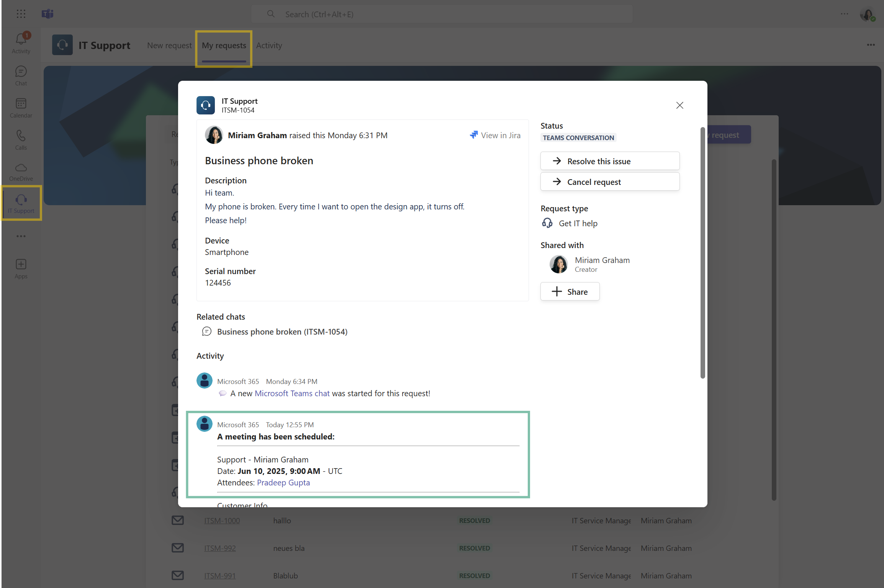Click the dialog's vertical scrollbar
Viewport: 884px width, 588px height.
702,253
